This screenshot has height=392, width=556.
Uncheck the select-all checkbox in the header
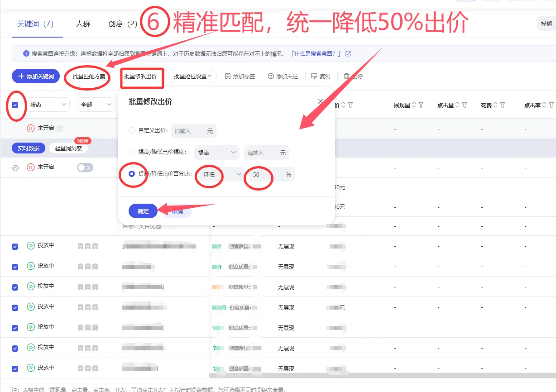coord(14,105)
